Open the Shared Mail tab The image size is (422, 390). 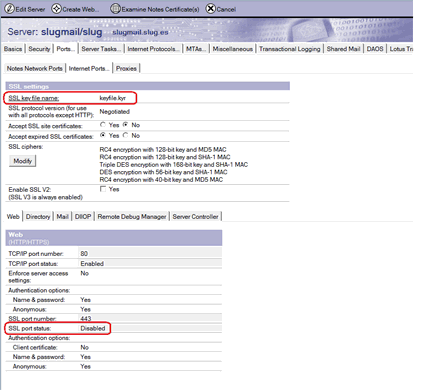tap(343, 49)
